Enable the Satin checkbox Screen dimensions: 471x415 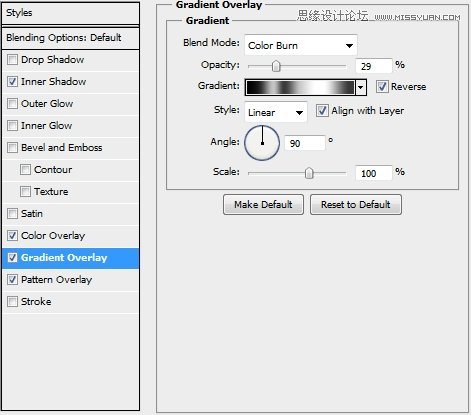pyautogui.click(x=12, y=214)
